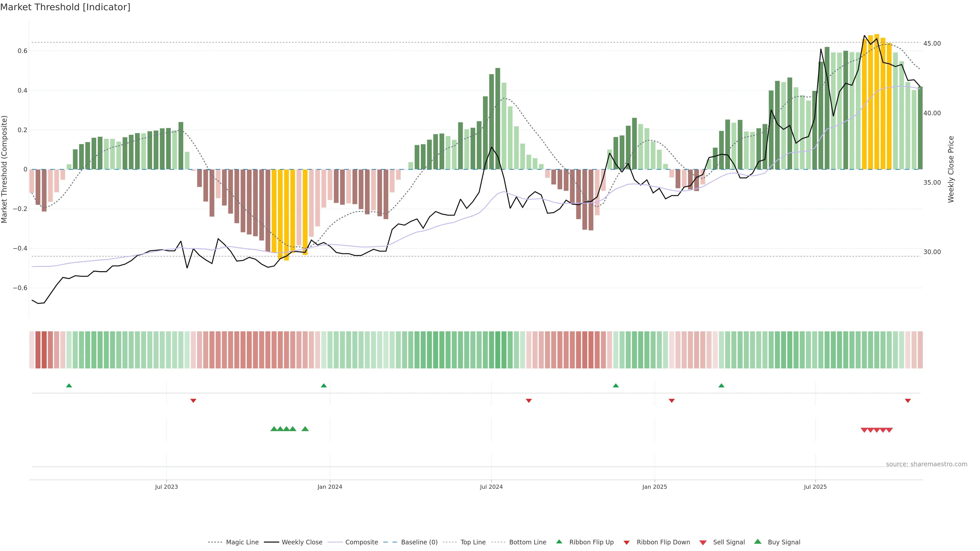980x551 pixels.
Task: Click the Jul 2024 x-axis label
Action: click(491, 487)
